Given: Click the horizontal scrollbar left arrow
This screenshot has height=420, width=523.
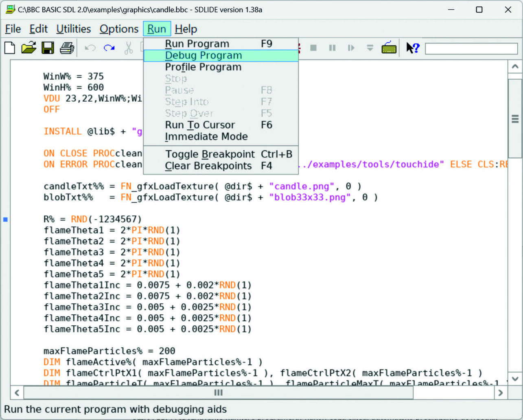Looking at the screenshot, I should coord(17,393).
